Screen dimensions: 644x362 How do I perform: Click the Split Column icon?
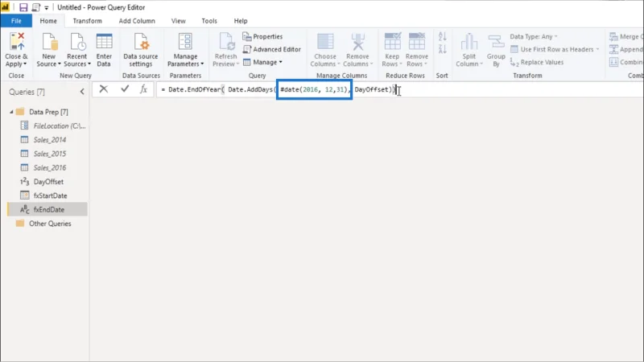469,42
